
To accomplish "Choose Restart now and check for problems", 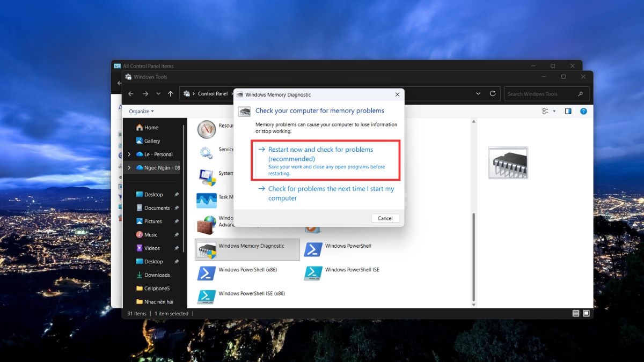I will click(x=326, y=160).
